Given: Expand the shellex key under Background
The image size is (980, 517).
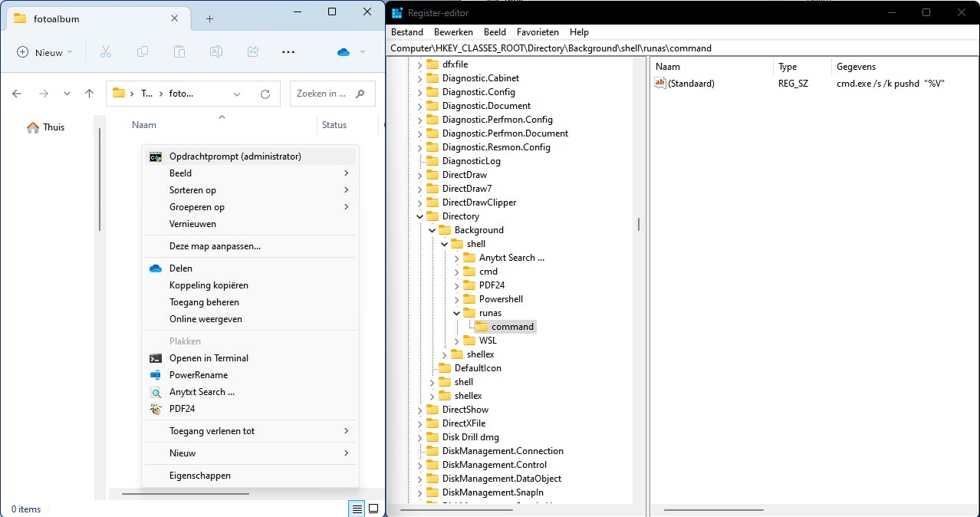Looking at the screenshot, I should tap(444, 354).
